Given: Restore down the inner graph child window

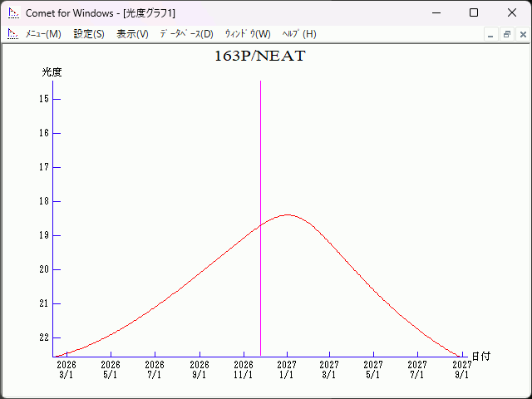Looking at the screenshot, I should tap(506, 34).
